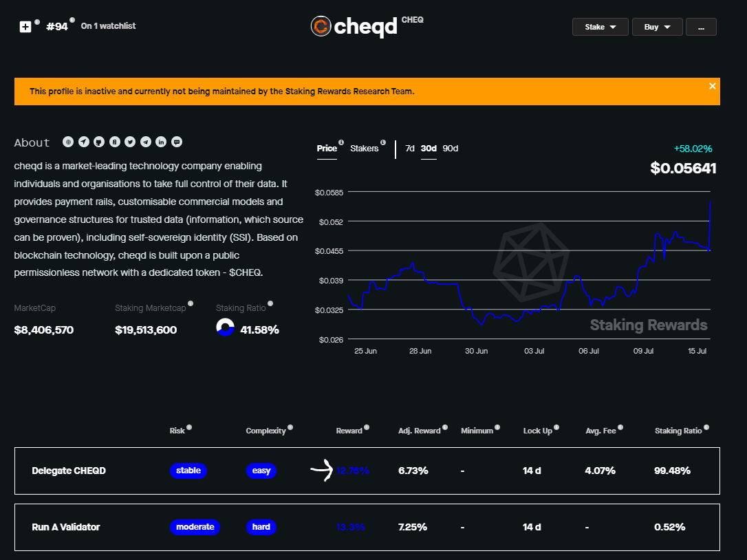Switch chart to the Price tab

click(327, 149)
